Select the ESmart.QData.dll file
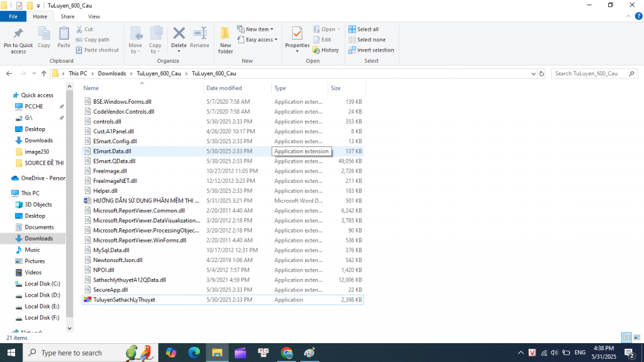Image resolution: width=644 pixels, height=362 pixels. click(x=223, y=161)
